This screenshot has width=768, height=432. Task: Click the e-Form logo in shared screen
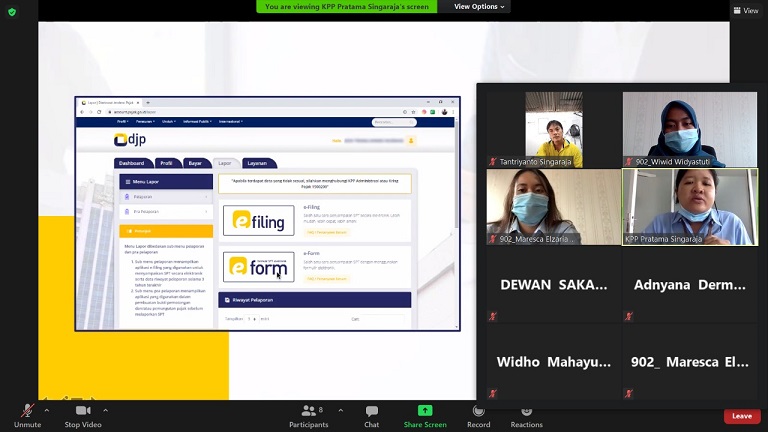(258, 266)
